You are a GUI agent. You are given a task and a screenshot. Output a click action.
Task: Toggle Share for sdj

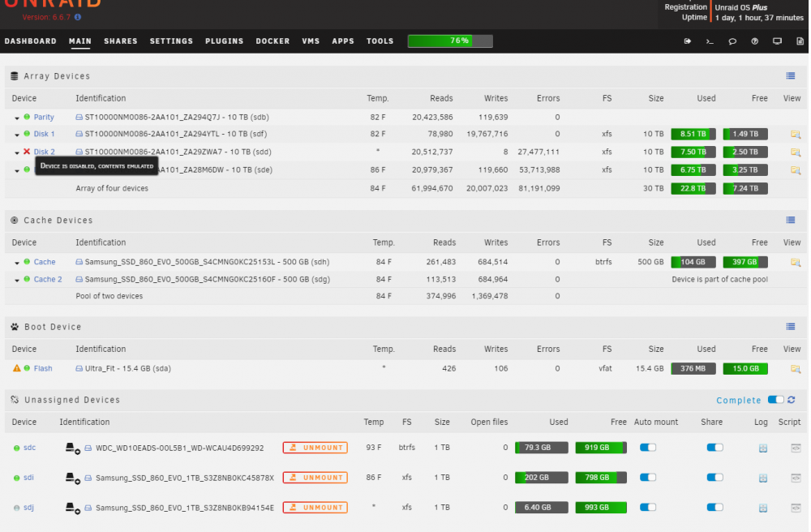pyautogui.click(x=714, y=507)
